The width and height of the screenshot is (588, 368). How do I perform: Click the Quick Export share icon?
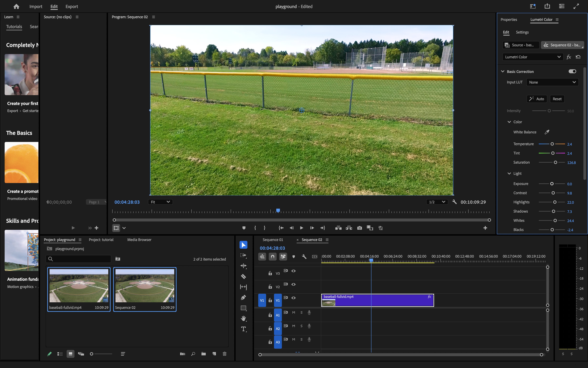pos(547,6)
